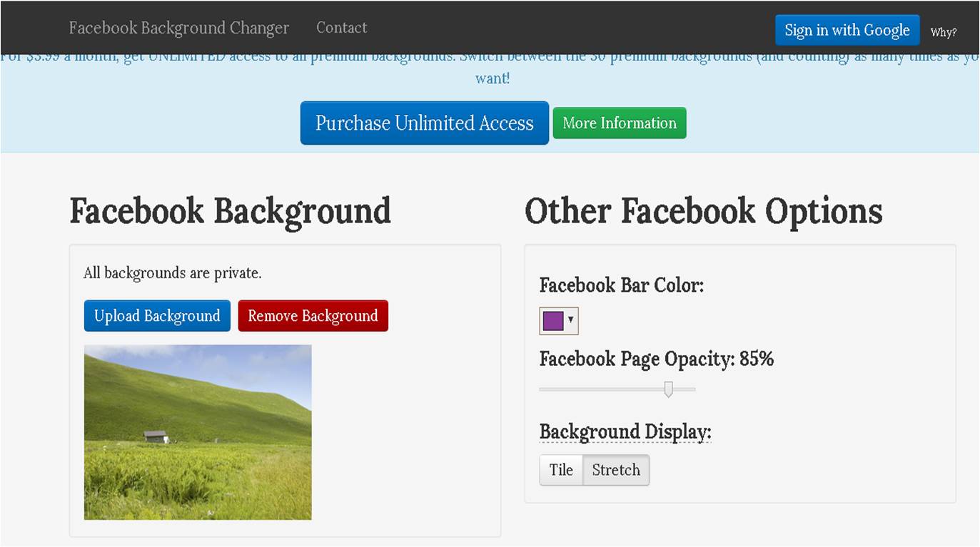Upload a new Facebook background

(x=157, y=315)
